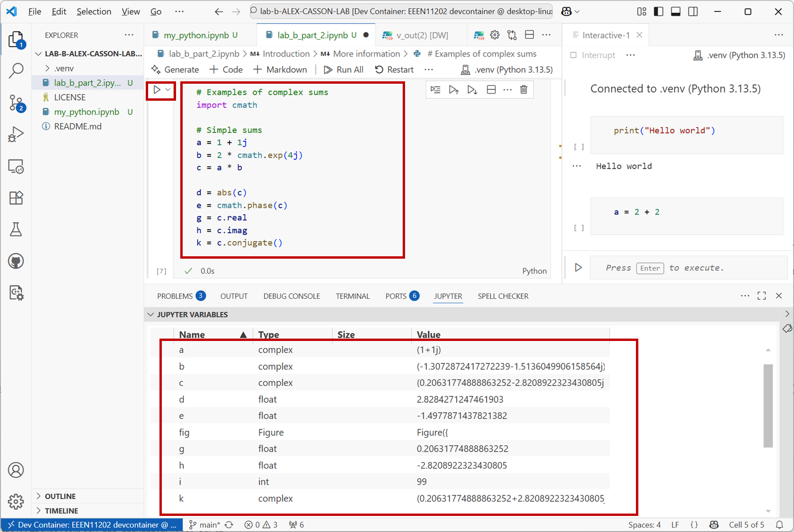This screenshot has height=532, width=794.
Task: Open the Source Control view
Action: 16,103
